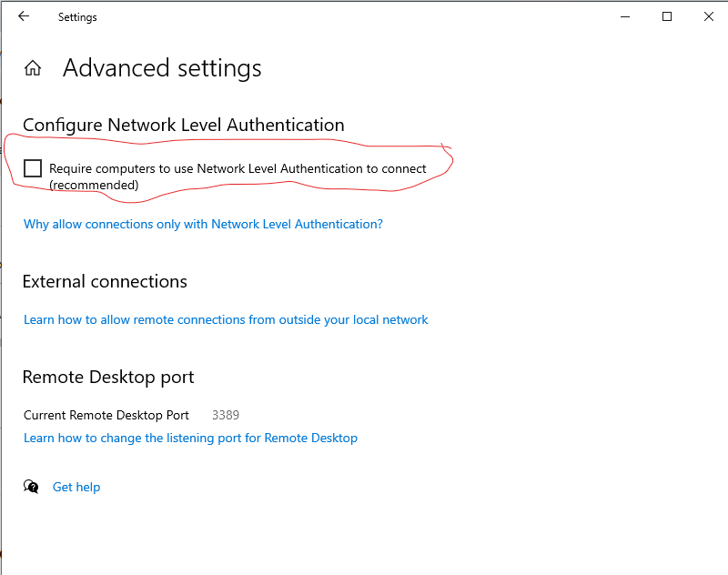Click the Advanced settings page heading
This screenshot has width=728, height=575.
coord(162,68)
